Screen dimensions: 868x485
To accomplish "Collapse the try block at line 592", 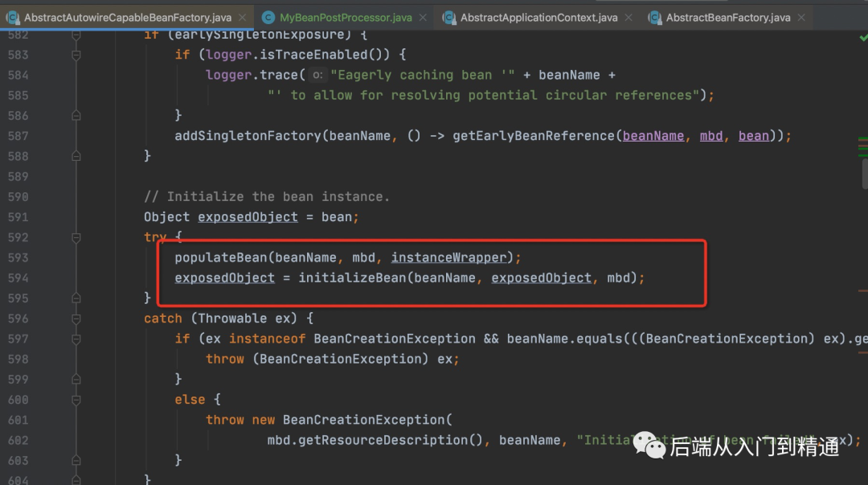I will pos(76,237).
